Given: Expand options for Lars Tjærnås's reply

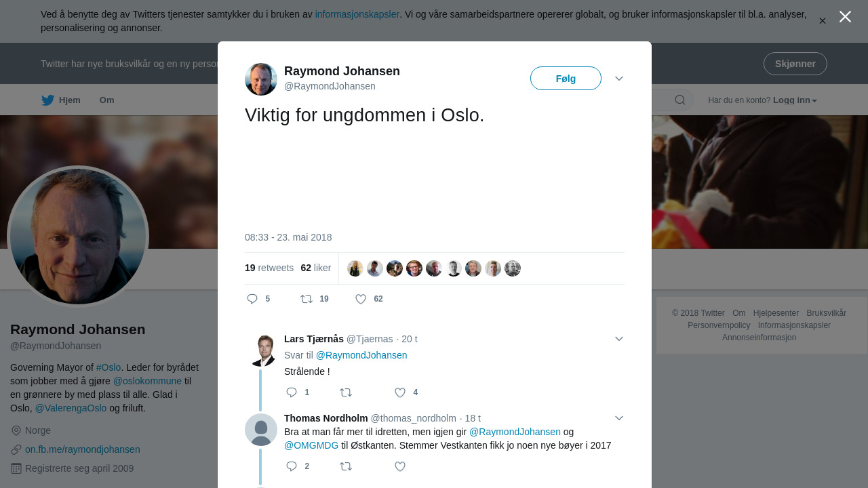Looking at the screenshot, I should pyautogui.click(x=619, y=339).
